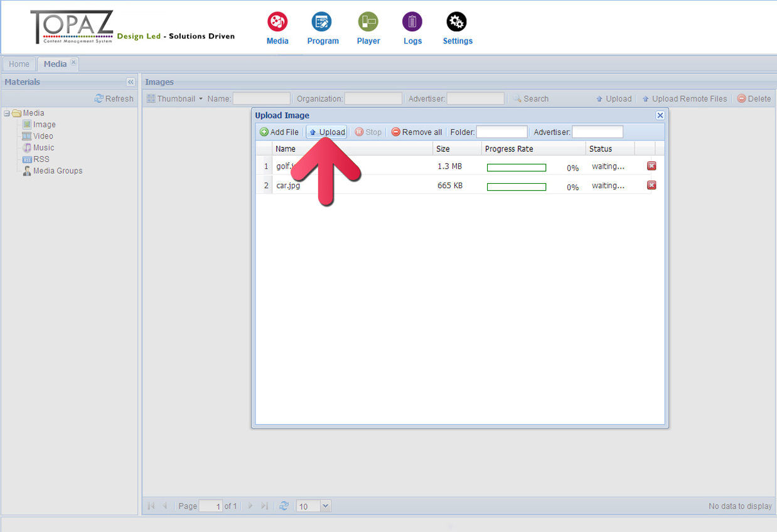Click the Add File button
Image resolution: width=777 pixels, height=532 pixels.
[279, 132]
